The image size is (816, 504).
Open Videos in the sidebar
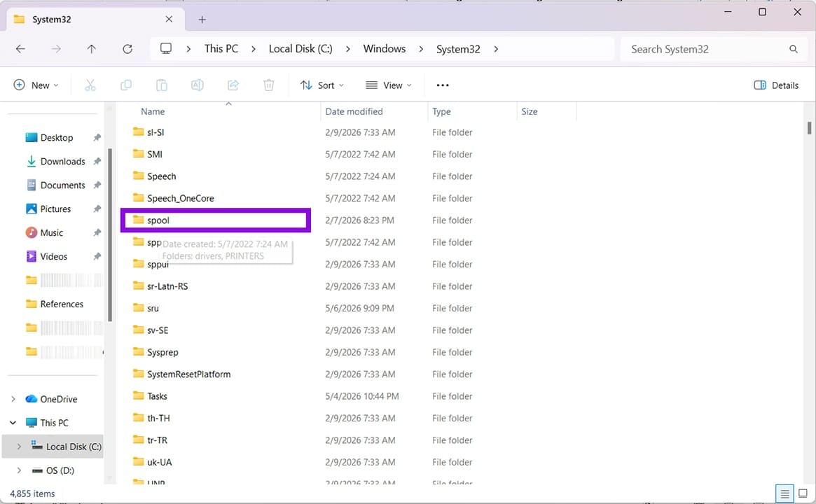(53, 256)
